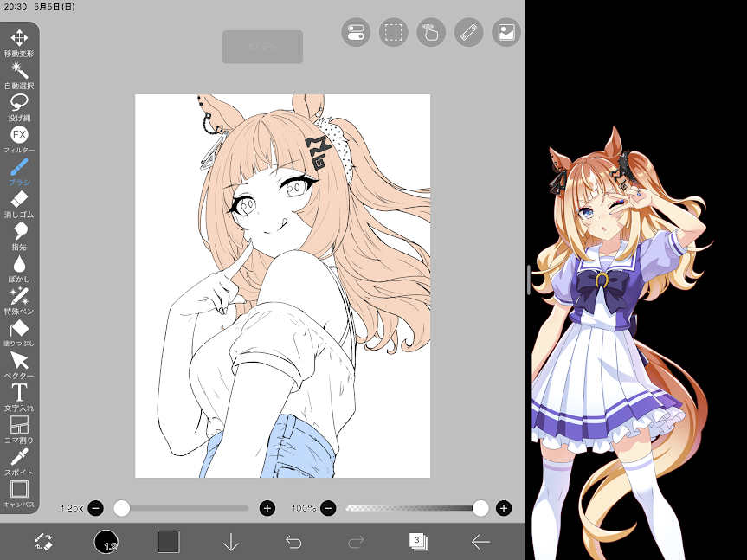Tap the drawing canvas illustration

point(282,286)
